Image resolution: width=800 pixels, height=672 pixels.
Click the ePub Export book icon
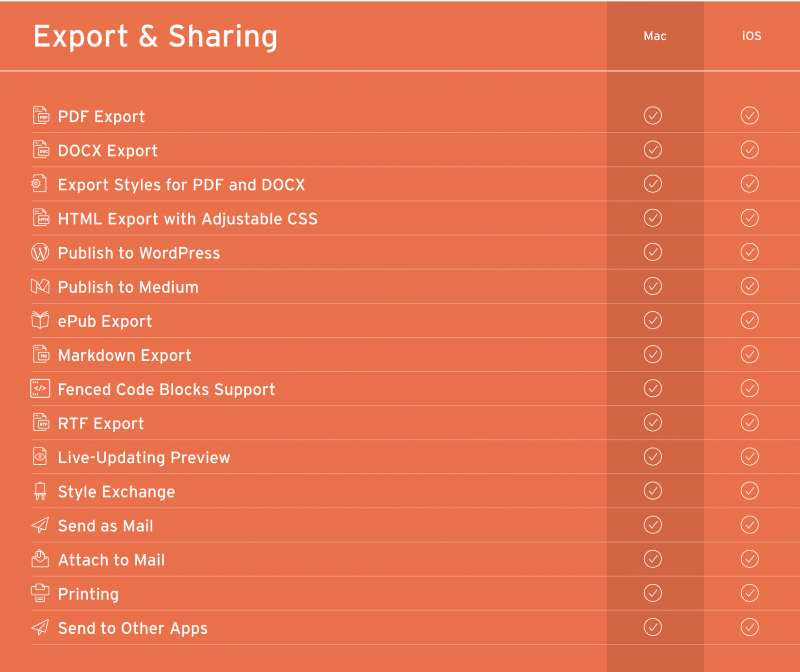(40, 320)
